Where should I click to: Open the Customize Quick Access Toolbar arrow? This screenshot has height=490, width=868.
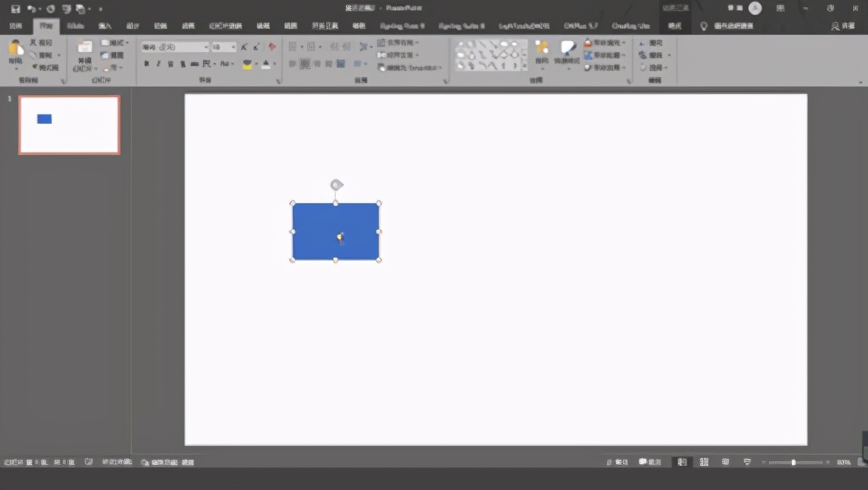click(100, 9)
